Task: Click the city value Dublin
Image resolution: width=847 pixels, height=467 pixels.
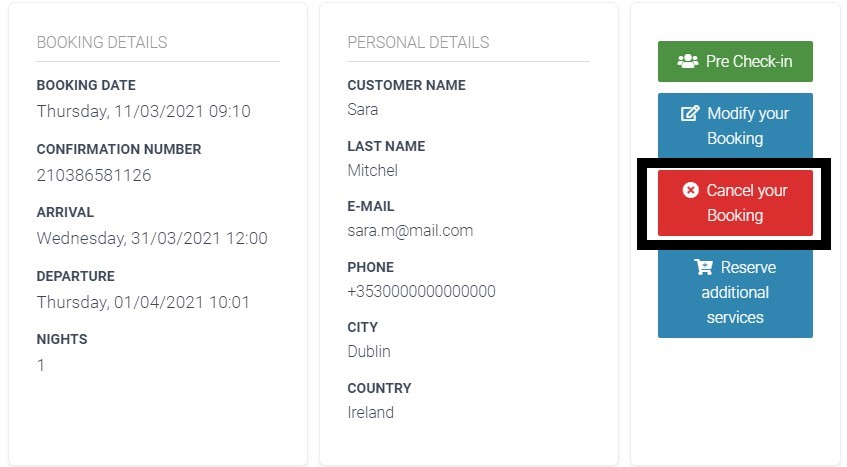Action: click(x=369, y=351)
